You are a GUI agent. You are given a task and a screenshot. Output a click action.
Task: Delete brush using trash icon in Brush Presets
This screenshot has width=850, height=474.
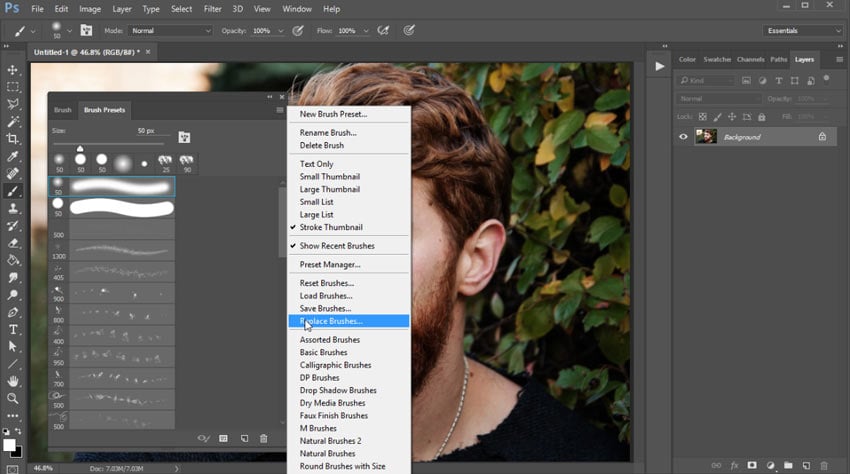pyautogui.click(x=264, y=438)
